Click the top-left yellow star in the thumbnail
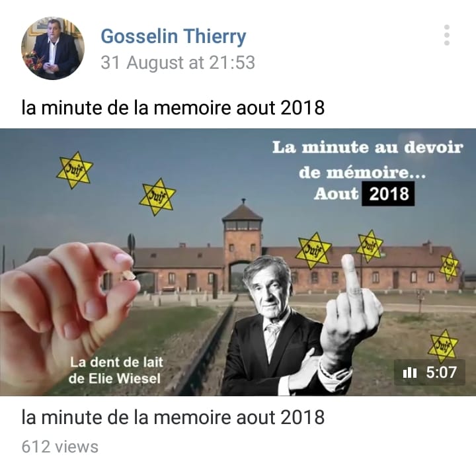This screenshot has width=476, height=475. [74, 170]
